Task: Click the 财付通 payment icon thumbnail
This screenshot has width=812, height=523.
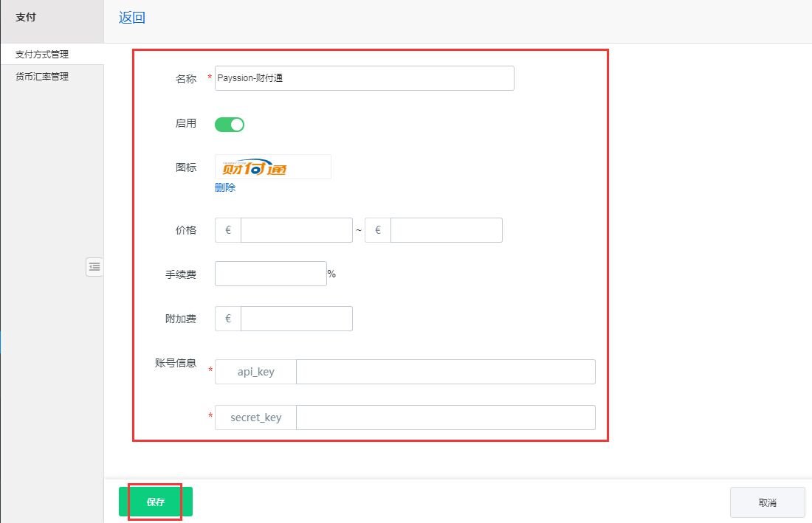Action: click(272, 167)
